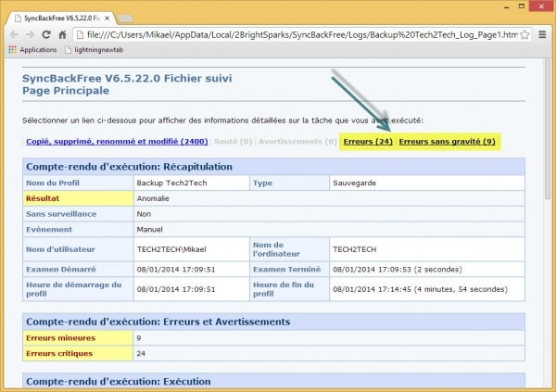Click the Récapitulation section header
Image resolution: width=556 pixels, height=392 pixels.
tap(273, 167)
